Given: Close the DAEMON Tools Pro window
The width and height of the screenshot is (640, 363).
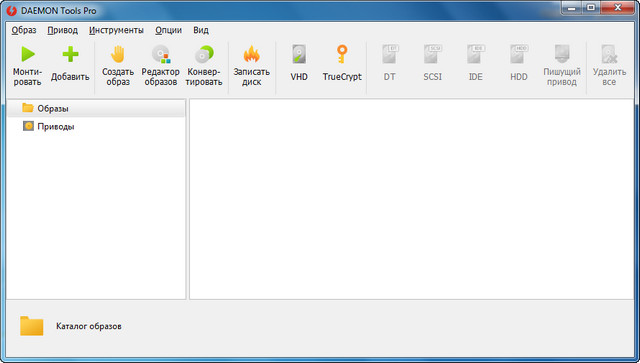Looking at the screenshot, I should point(618,7).
